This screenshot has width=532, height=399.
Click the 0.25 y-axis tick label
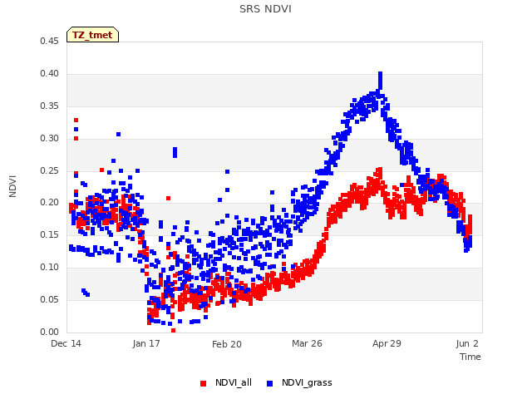[x=50, y=170]
